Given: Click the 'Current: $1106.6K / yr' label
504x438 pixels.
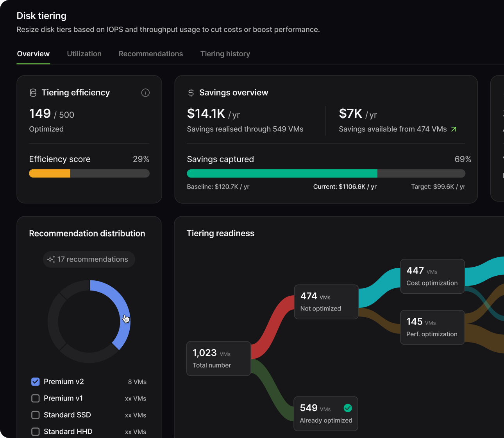Looking at the screenshot, I should 345,187.
